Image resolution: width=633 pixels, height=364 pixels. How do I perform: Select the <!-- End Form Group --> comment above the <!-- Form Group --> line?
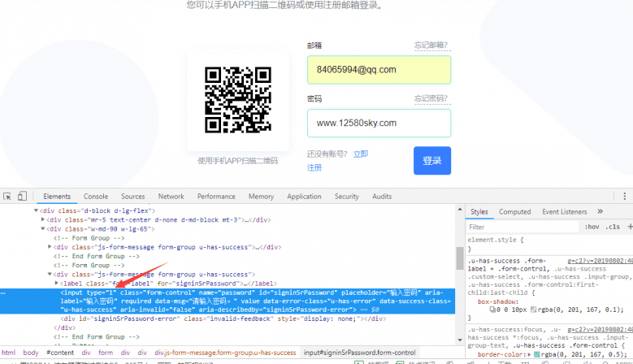[x=96, y=256]
